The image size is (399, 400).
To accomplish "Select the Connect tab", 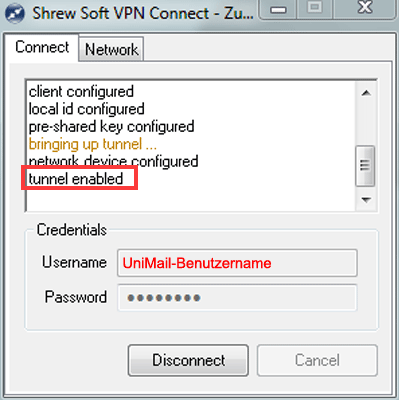I will point(42,47).
